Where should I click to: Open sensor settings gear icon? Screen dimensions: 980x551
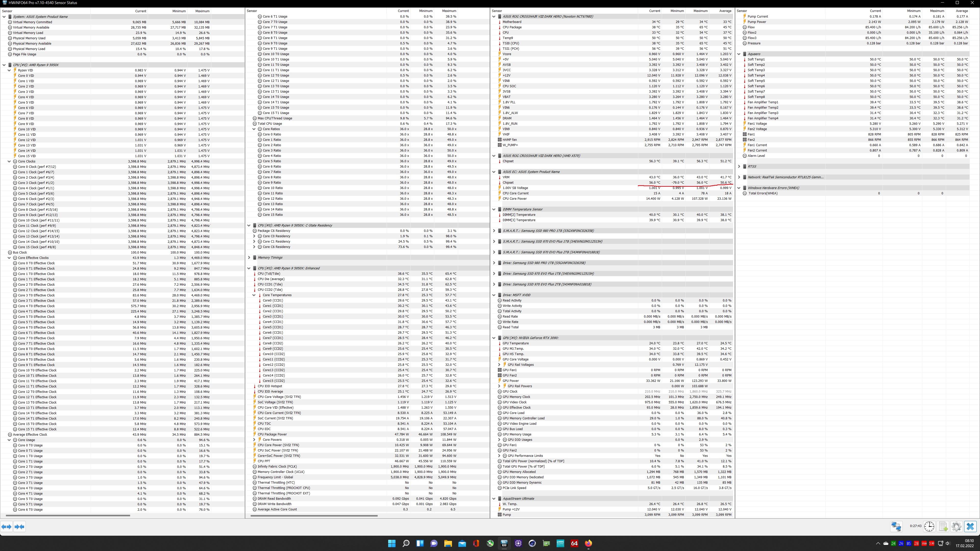click(x=957, y=526)
